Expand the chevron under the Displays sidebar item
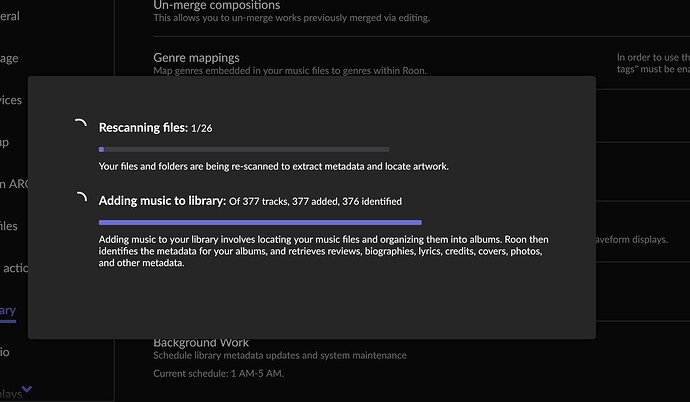 tap(27, 389)
